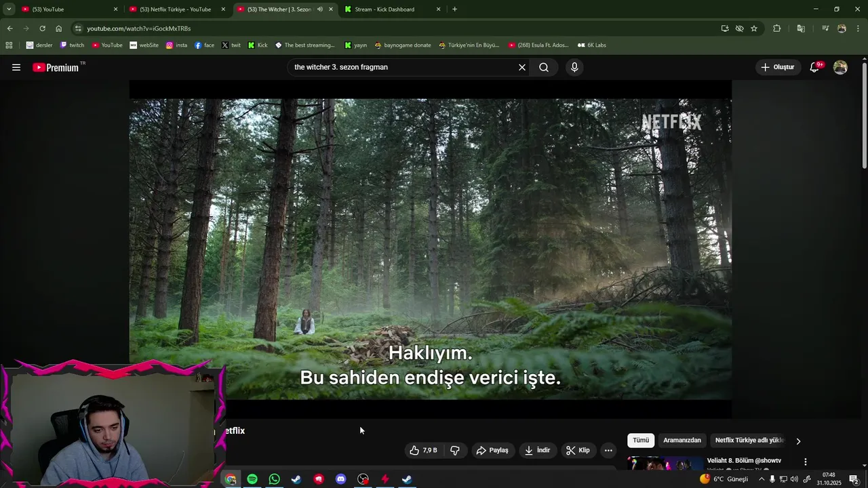The image size is (868, 488).
Task: Open more video actions (three dots)
Action: coord(608,450)
